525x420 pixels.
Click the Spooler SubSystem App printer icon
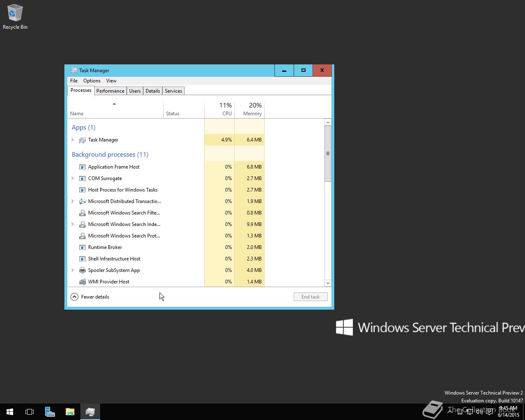coord(82,270)
